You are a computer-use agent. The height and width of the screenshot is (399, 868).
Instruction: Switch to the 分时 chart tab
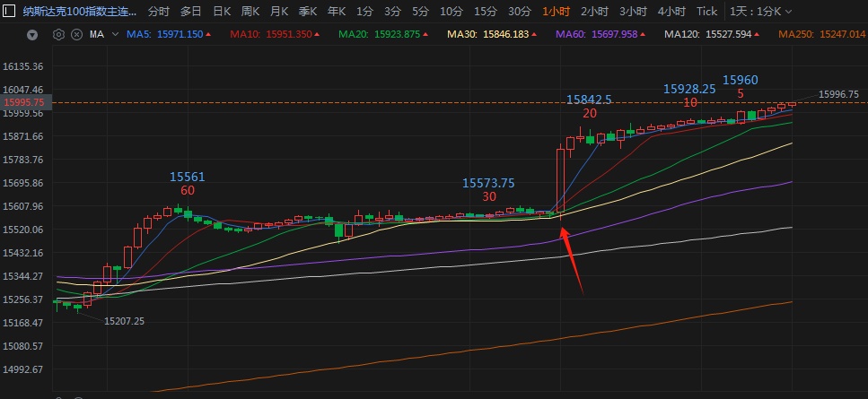tap(159, 11)
